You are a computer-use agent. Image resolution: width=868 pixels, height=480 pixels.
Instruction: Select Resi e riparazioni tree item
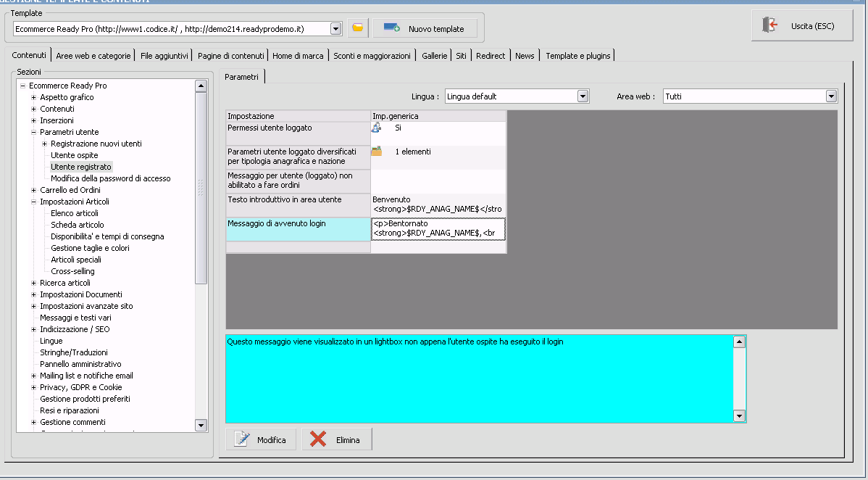(x=70, y=410)
